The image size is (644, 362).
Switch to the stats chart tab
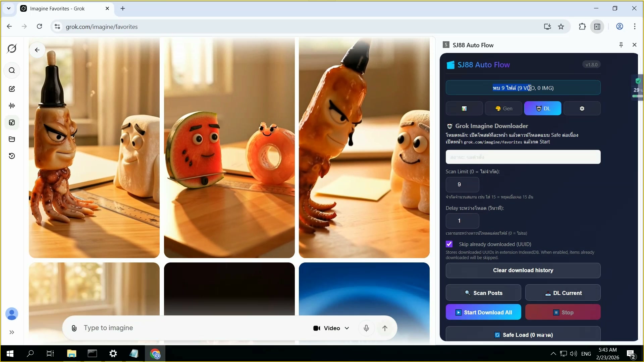464,108
